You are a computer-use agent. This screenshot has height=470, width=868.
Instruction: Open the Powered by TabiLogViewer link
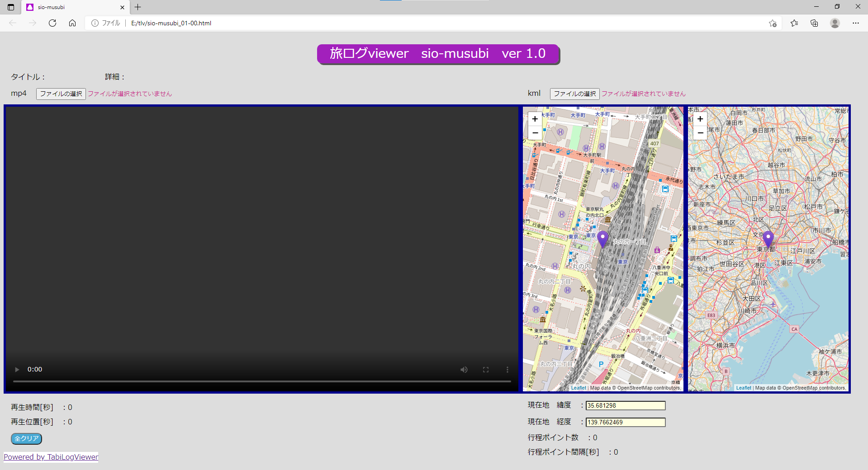[x=51, y=457]
